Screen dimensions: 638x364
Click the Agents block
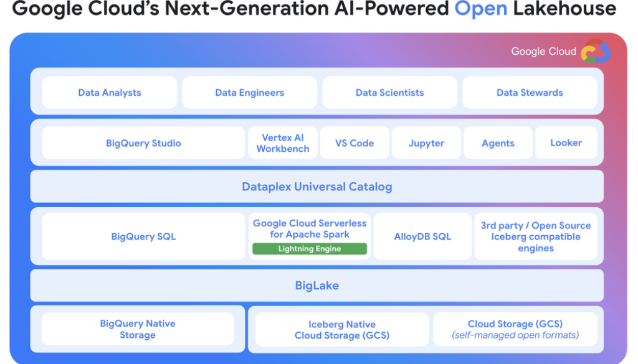(x=498, y=143)
